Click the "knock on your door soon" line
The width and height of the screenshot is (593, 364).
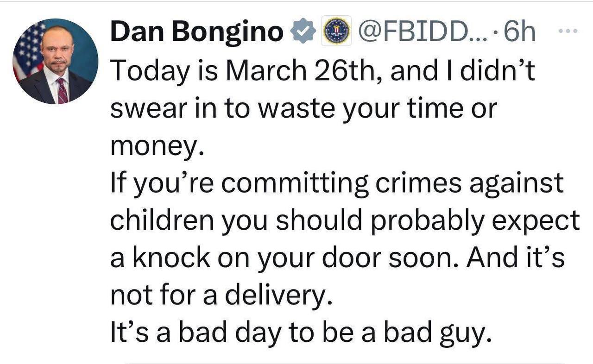(x=287, y=257)
